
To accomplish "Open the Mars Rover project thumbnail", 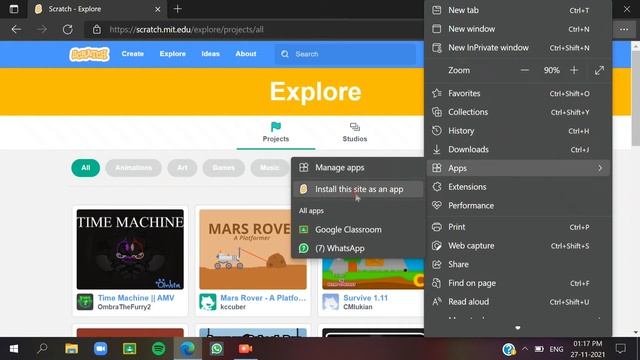I will pyautogui.click(x=253, y=249).
